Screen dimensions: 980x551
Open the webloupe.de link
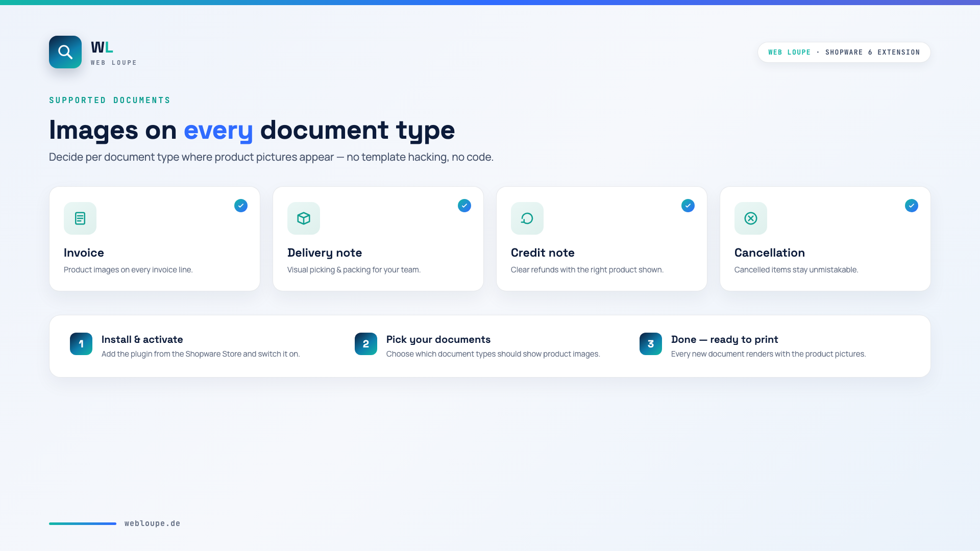coord(153,523)
